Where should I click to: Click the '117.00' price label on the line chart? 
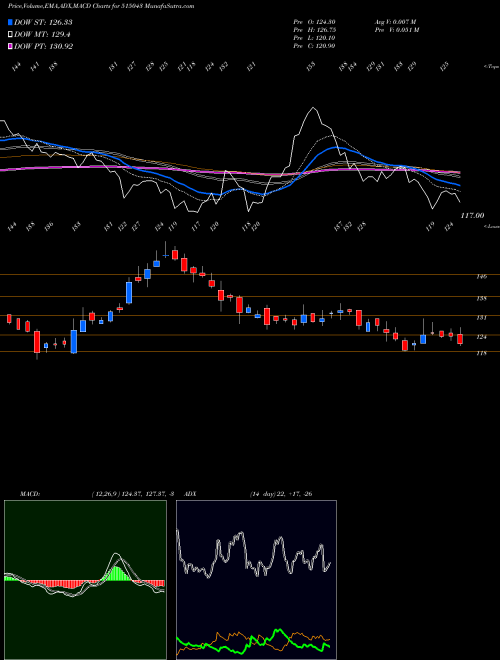point(472,216)
